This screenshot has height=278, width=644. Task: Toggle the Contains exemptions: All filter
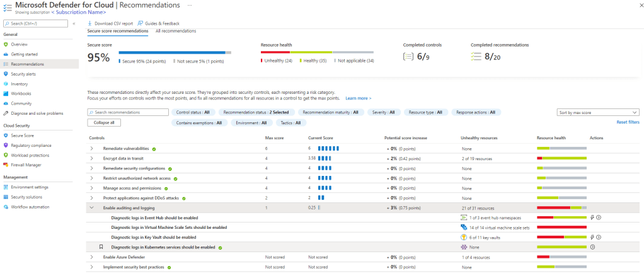point(198,123)
